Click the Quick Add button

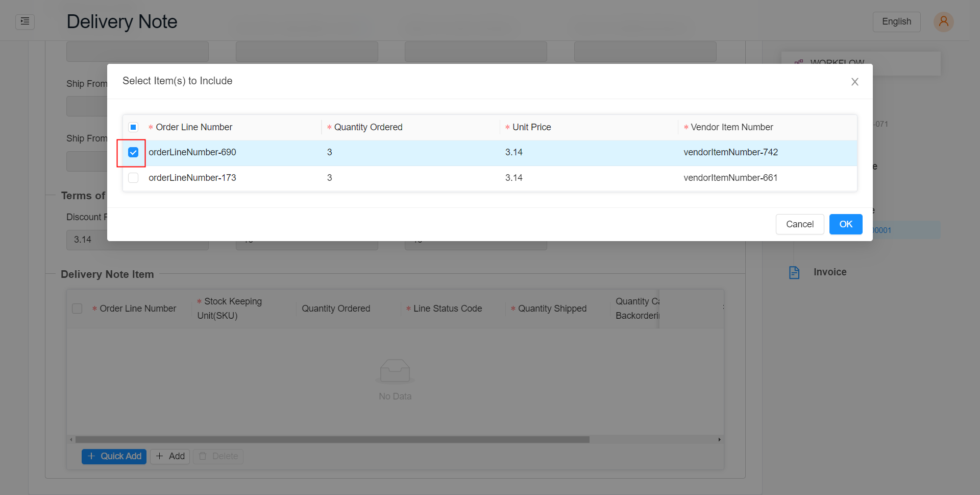tap(114, 456)
